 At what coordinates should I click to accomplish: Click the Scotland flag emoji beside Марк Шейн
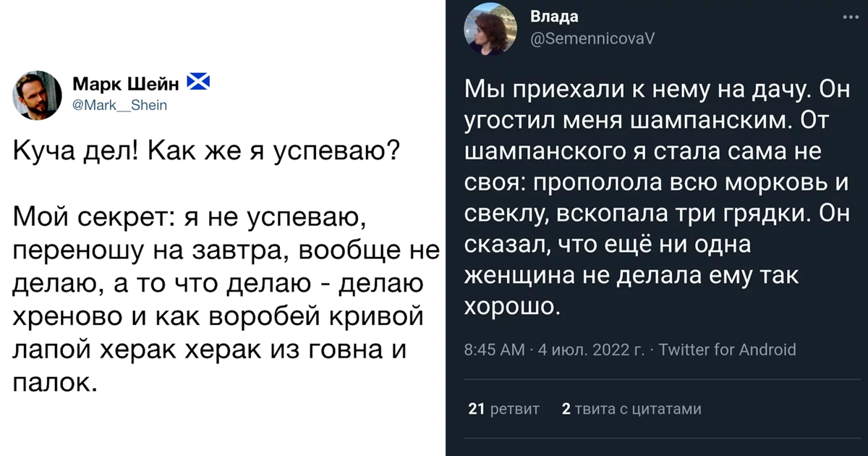(197, 84)
